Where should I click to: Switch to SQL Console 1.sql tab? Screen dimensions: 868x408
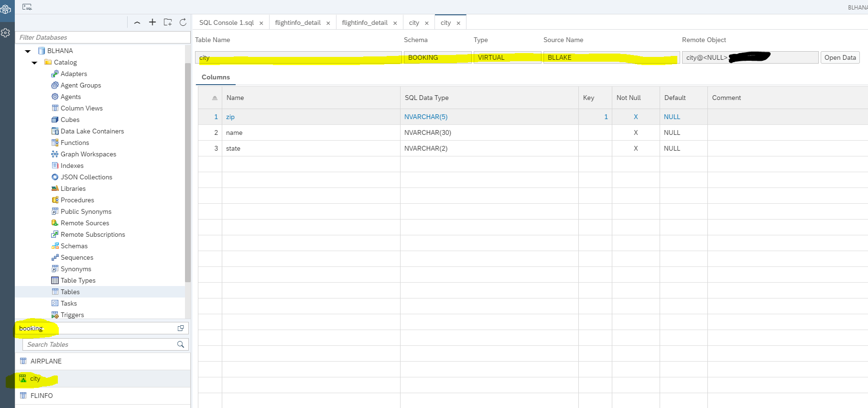coord(226,22)
